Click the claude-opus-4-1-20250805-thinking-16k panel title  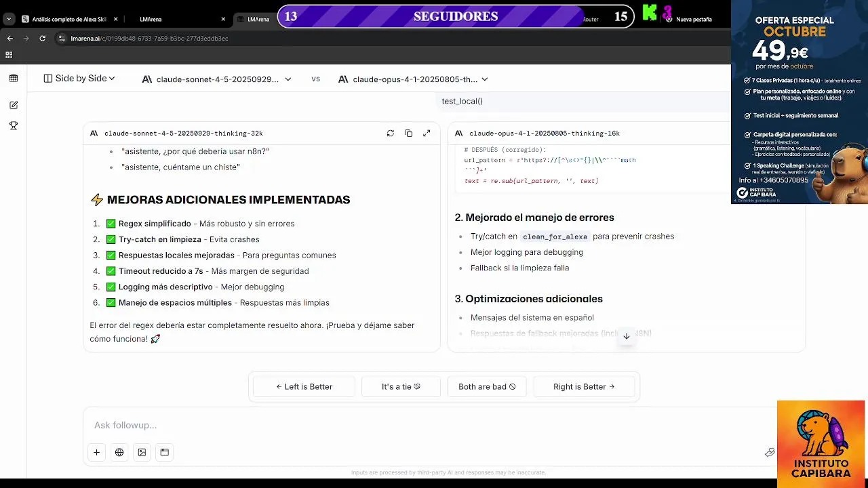tap(545, 134)
